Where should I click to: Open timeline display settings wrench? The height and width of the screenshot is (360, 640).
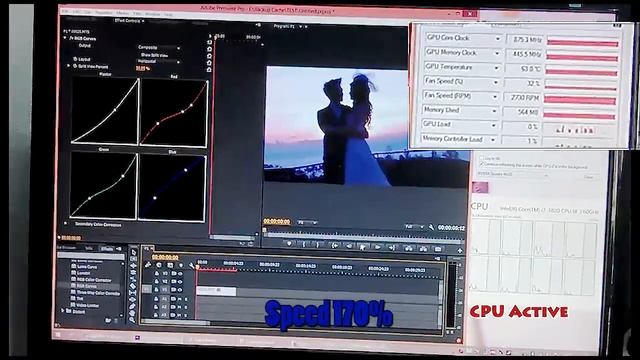coord(191,266)
